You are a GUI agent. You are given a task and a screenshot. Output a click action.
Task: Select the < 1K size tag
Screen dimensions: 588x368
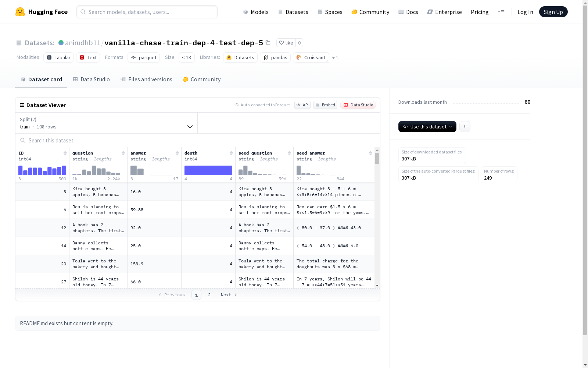click(x=187, y=57)
